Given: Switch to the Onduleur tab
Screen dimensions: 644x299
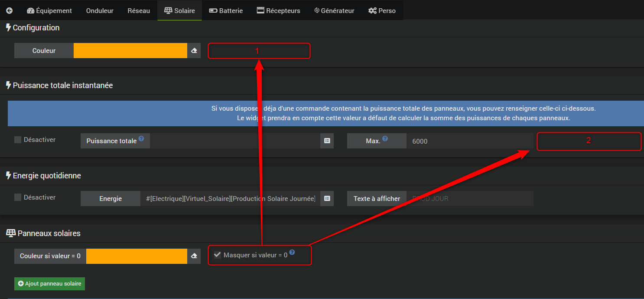Looking at the screenshot, I should click(100, 10).
